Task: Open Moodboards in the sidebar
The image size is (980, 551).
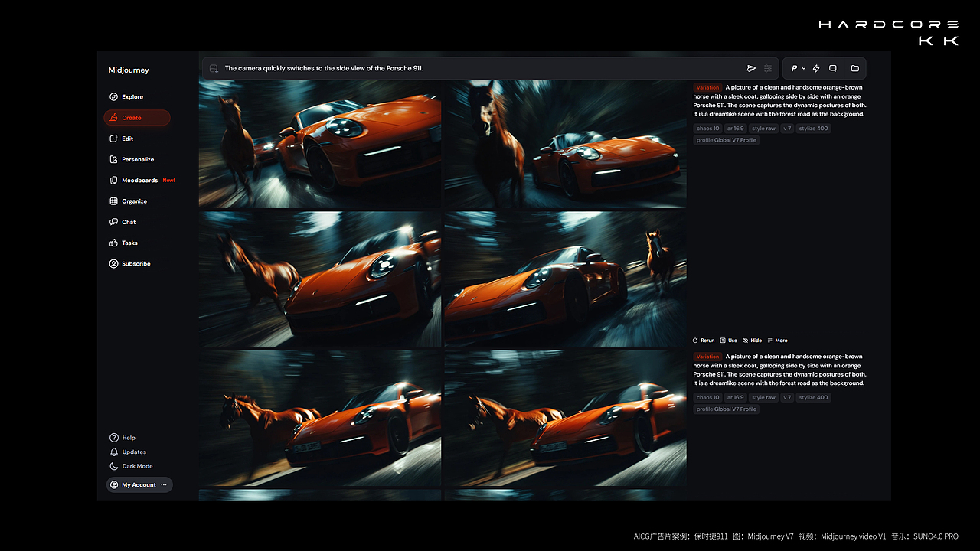Action: (x=134, y=181)
